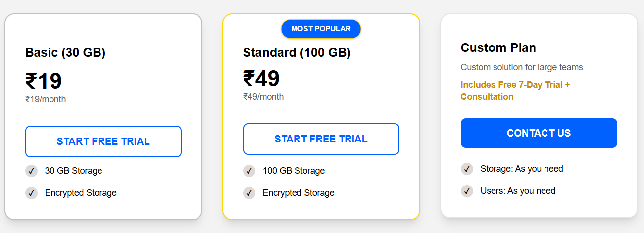This screenshot has height=233, width=644.
Task: Click checkmark icon beside Standard Encrypted Storage
Action: click(249, 193)
